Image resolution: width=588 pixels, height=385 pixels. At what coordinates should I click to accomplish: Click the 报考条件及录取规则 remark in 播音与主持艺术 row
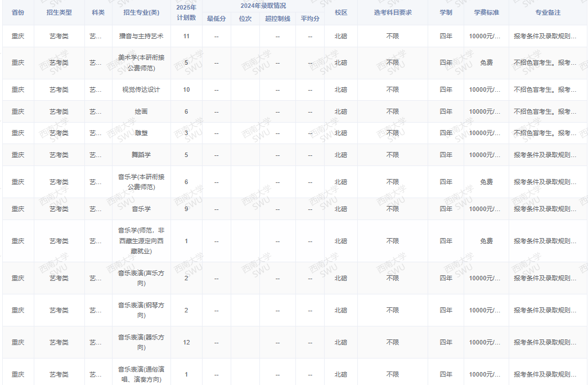click(x=545, y=36)
